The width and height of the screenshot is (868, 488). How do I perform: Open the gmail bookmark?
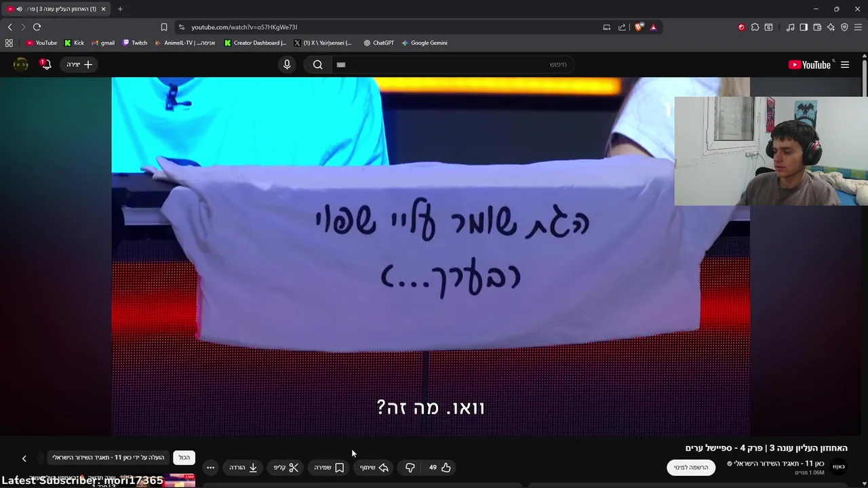tap(103, 43)
